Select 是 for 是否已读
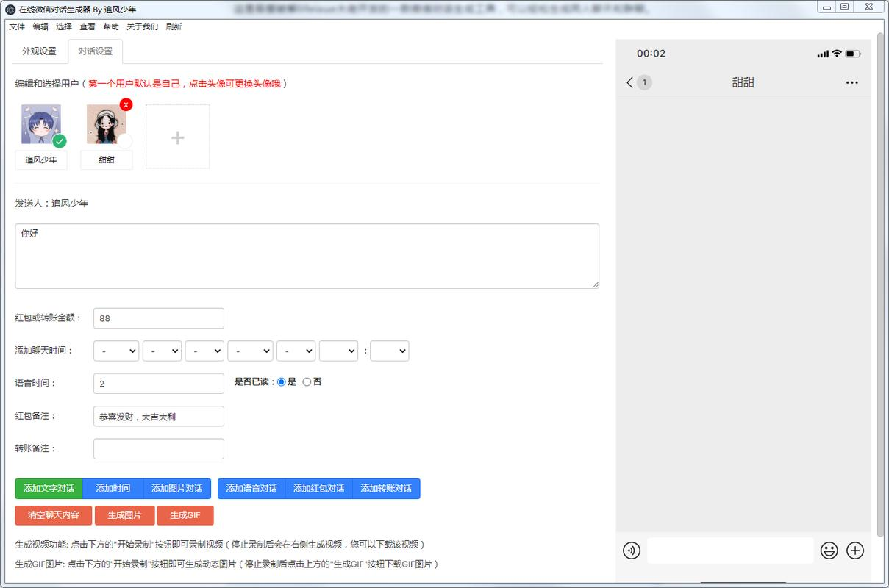This screenshot has height=588, width=889. coord(282,382)
